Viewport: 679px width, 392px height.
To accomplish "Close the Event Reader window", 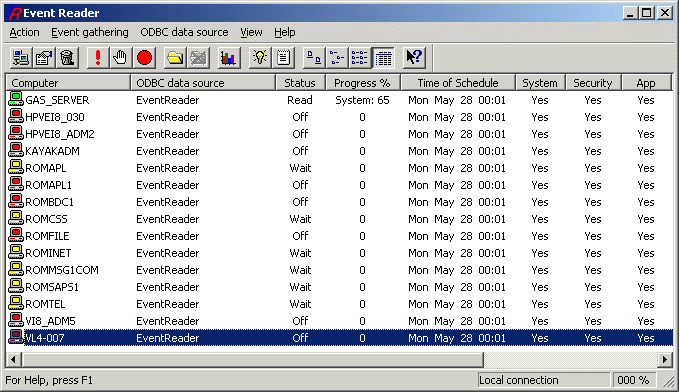I will coord(664,13).
